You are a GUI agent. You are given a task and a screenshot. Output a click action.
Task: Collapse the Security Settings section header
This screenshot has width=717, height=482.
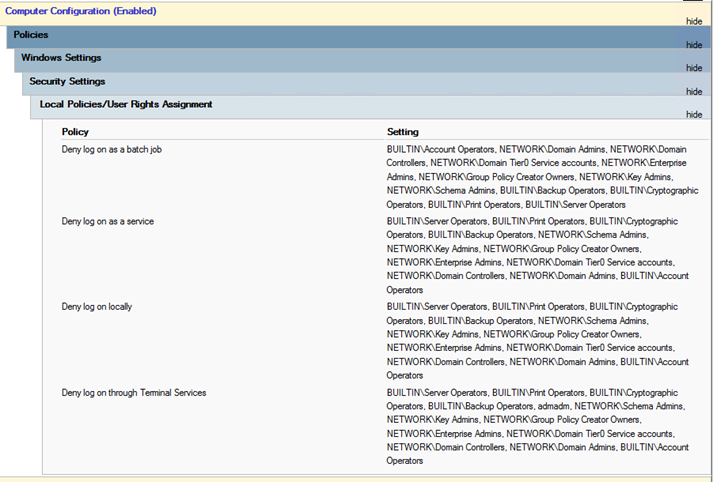click(x=67, y=81)
